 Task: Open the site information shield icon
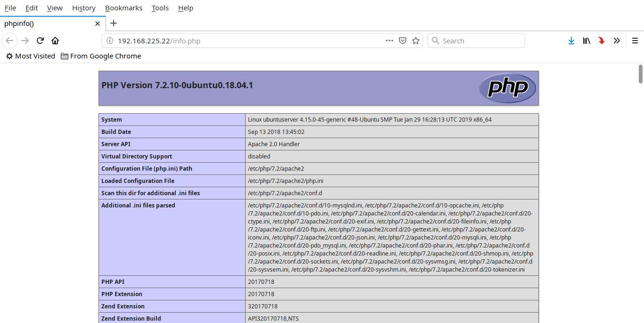[403, 41]
